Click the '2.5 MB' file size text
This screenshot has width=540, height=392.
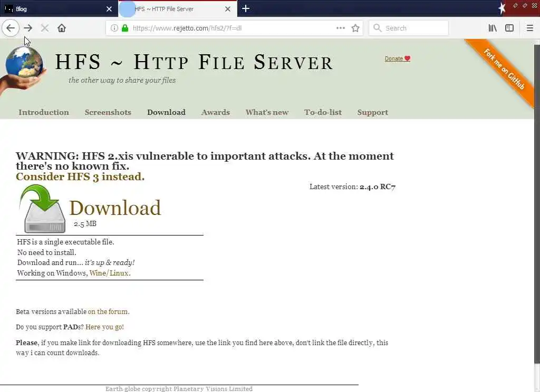pyautogui.click(x=85, y=224)
